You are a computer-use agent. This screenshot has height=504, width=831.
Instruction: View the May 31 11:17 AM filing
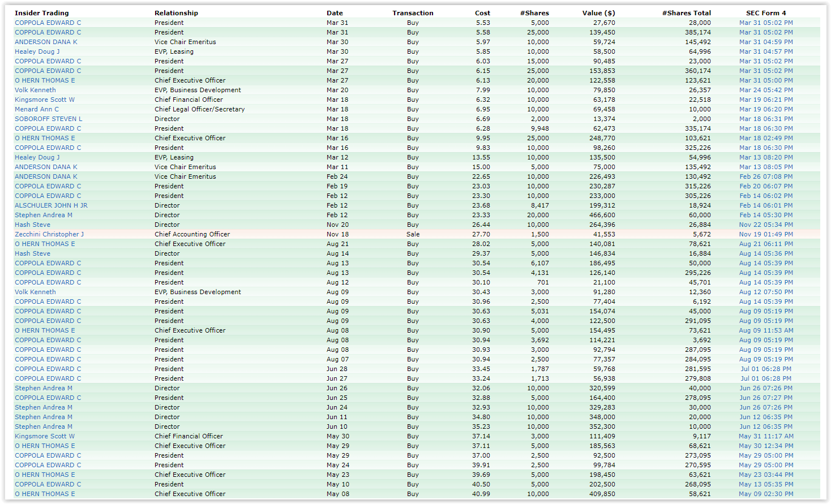pyautogui.click(x=766, y=436)
